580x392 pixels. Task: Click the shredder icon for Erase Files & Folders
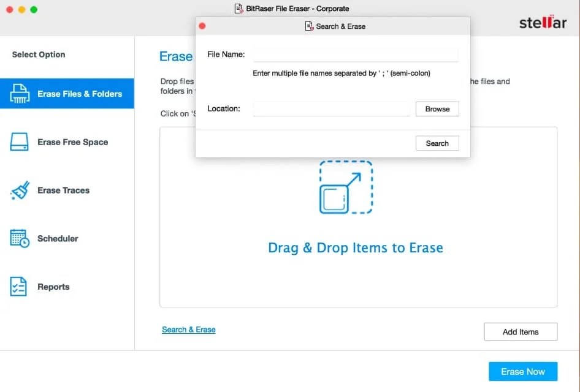tap(20, 94)
